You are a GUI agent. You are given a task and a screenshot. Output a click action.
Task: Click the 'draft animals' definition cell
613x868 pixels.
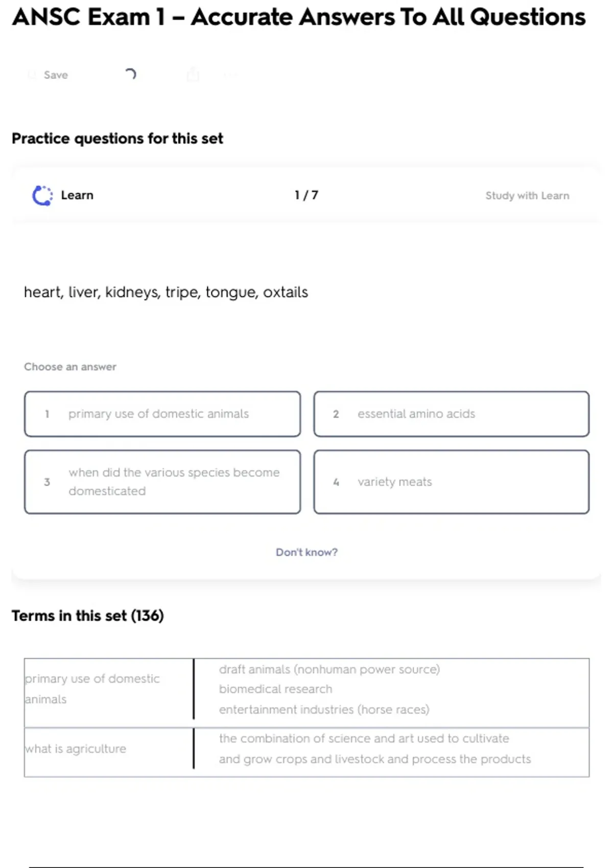(329, 689)
